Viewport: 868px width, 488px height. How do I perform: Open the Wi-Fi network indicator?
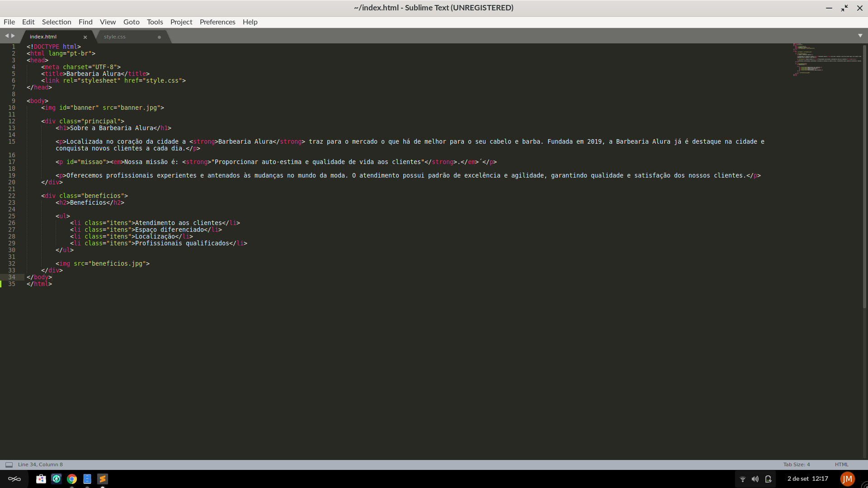pyautogui.click(x=742, y=479)
